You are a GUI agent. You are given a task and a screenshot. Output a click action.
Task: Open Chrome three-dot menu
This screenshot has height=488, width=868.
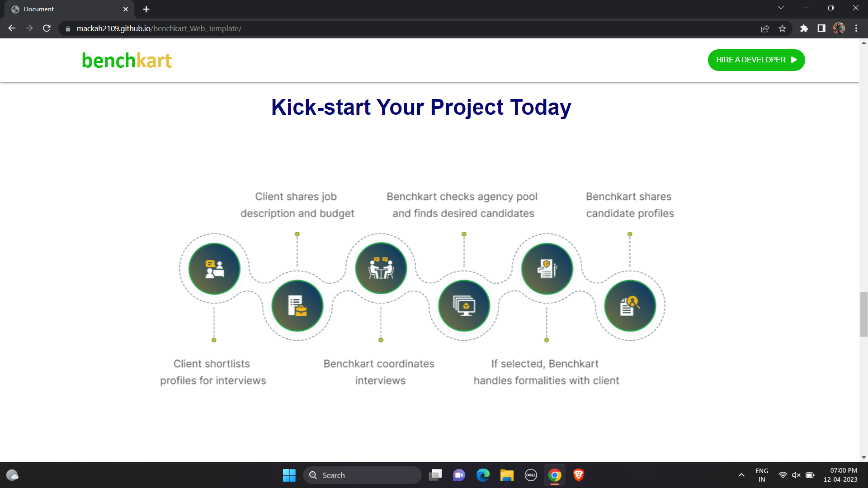(856, 28)
